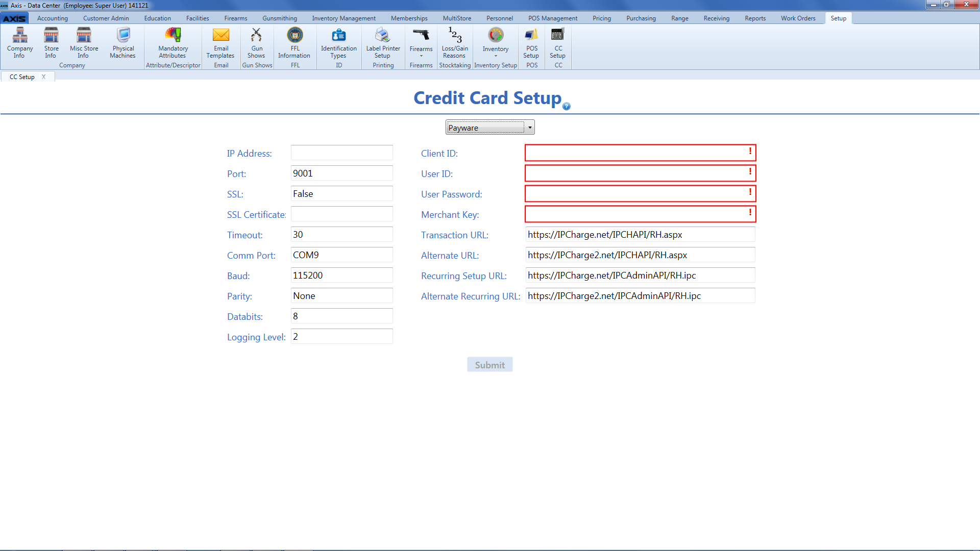The width and height of the screenshot is (980, 551).
Task: Click the IP Address field
Action: pyautogui.click(x=342, y=153)
